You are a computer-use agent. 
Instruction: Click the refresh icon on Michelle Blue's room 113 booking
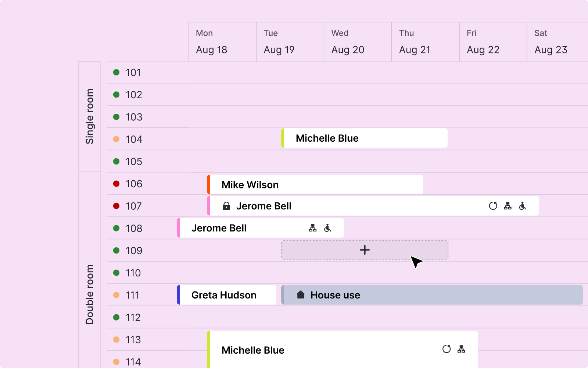447,349
